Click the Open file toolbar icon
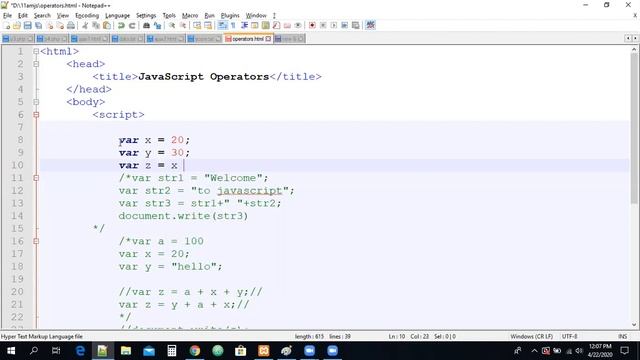 (x=17, y=25)
